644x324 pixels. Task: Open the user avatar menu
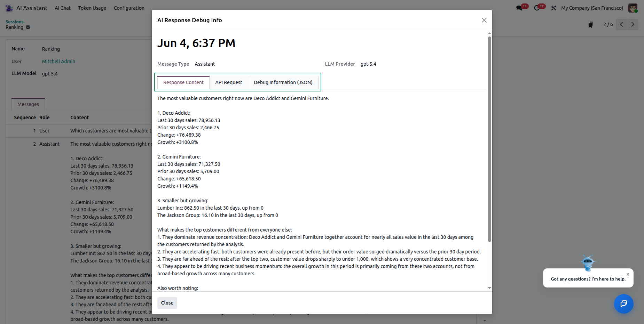click(633, 8)
